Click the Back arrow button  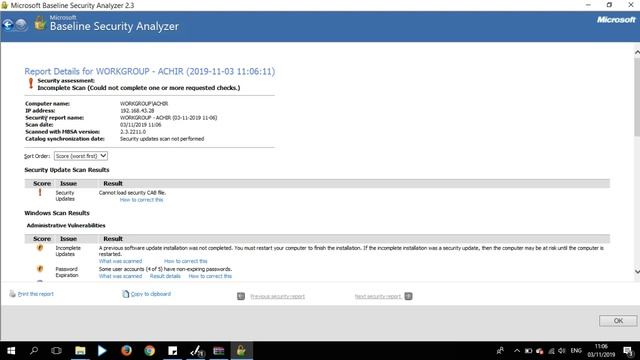pos(8,25)
